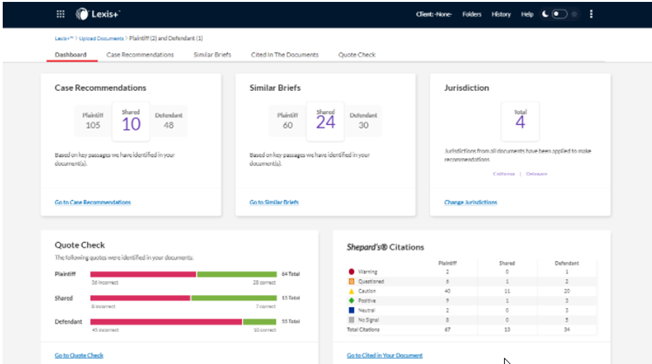Click the Shared quote check green correct bar

pos(234,298)
